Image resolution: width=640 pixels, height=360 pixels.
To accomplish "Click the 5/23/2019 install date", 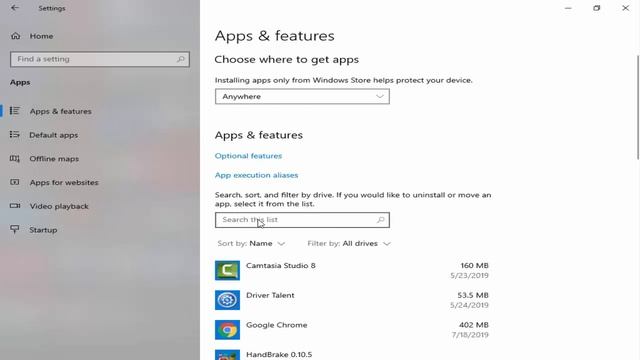I will pyautogui.click(x=469, y=276).
